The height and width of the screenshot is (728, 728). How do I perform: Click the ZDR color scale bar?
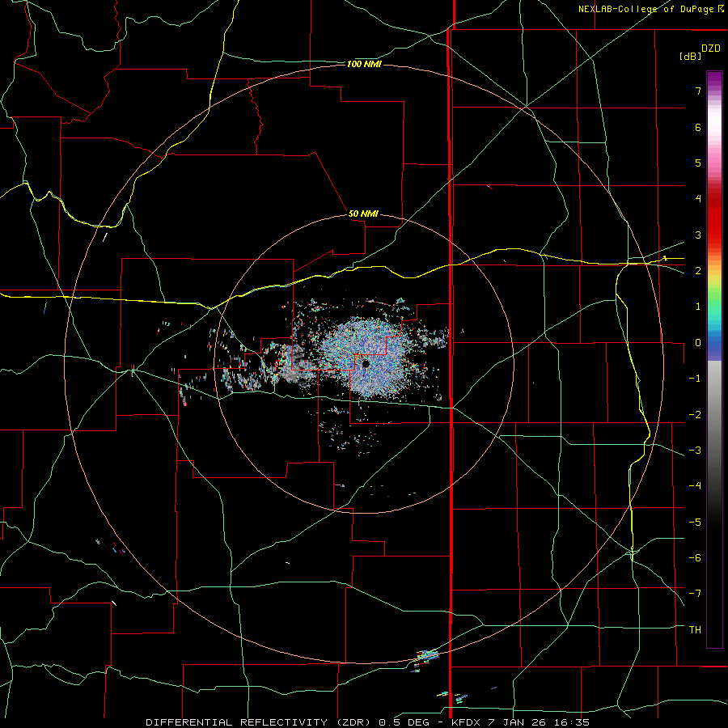[x=714, y=359]
